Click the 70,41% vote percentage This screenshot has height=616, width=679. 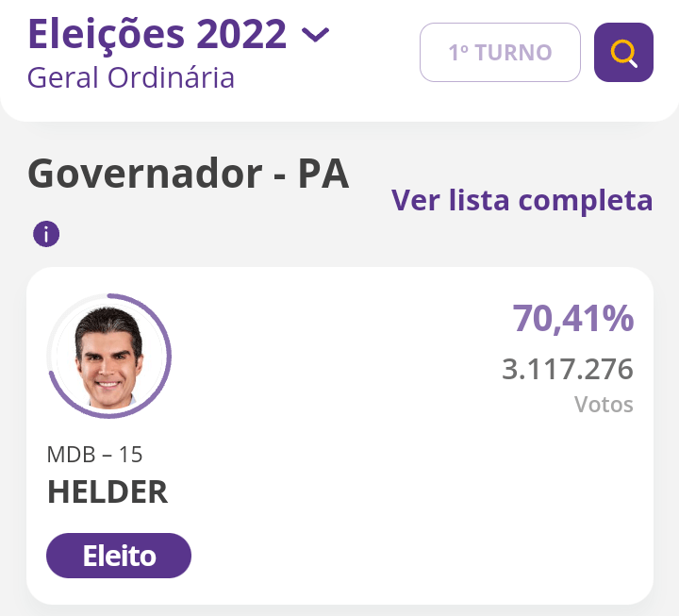[572, 319]
